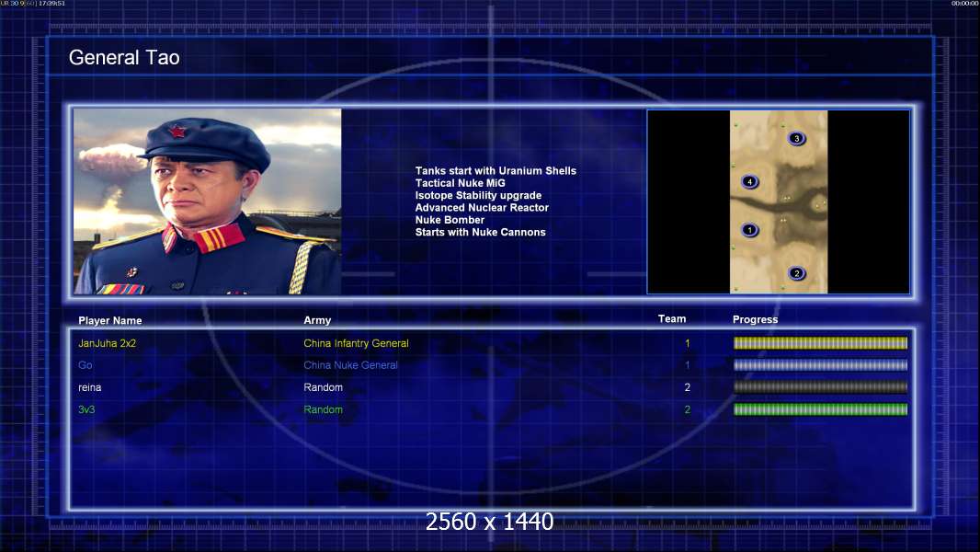Click 'Nuke Bomber' text

(450, 220)
